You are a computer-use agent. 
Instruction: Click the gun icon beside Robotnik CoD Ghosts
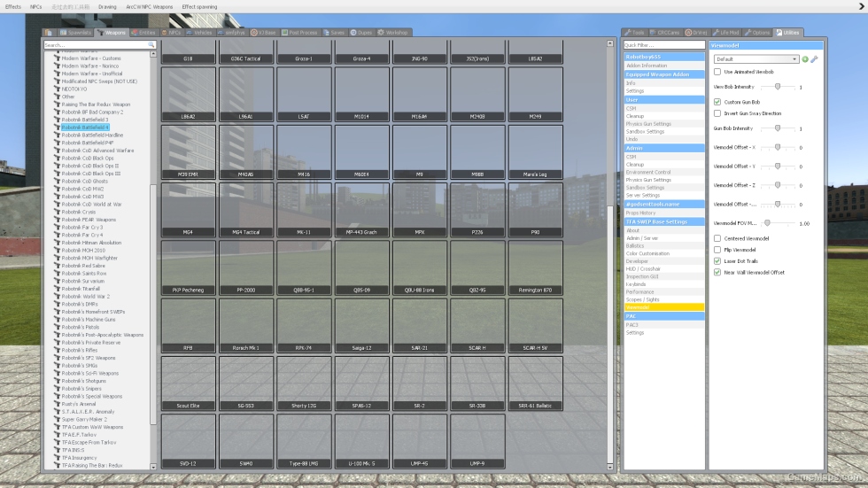coord(57,181)
